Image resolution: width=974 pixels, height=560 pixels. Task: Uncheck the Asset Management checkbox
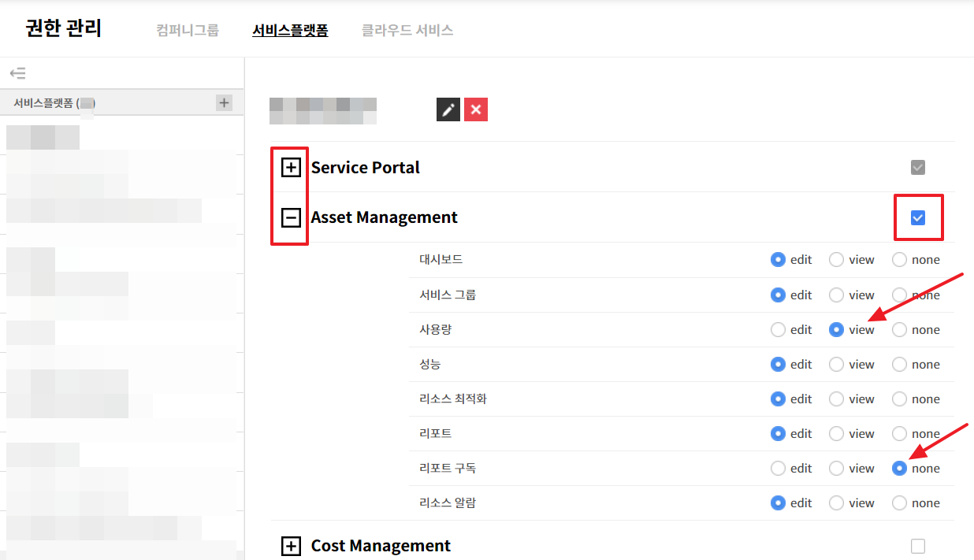pos(917,217)
